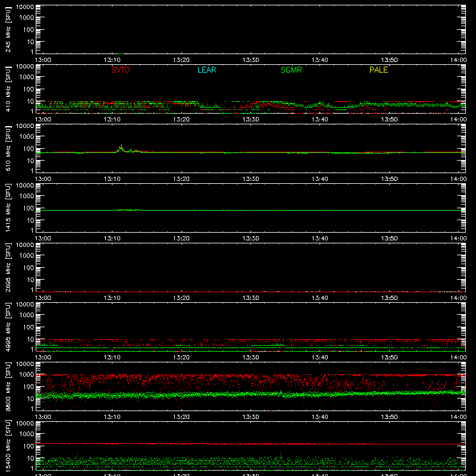Click the yellow PALE station legend label
Image resolution: width=476 pixels, height=476 pixels.
point(378,70)
